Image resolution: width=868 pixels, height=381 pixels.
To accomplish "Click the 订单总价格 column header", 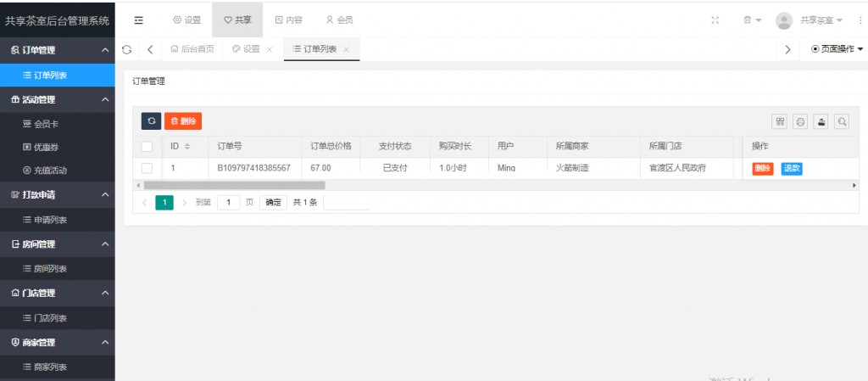I will (x=331, y=147).
